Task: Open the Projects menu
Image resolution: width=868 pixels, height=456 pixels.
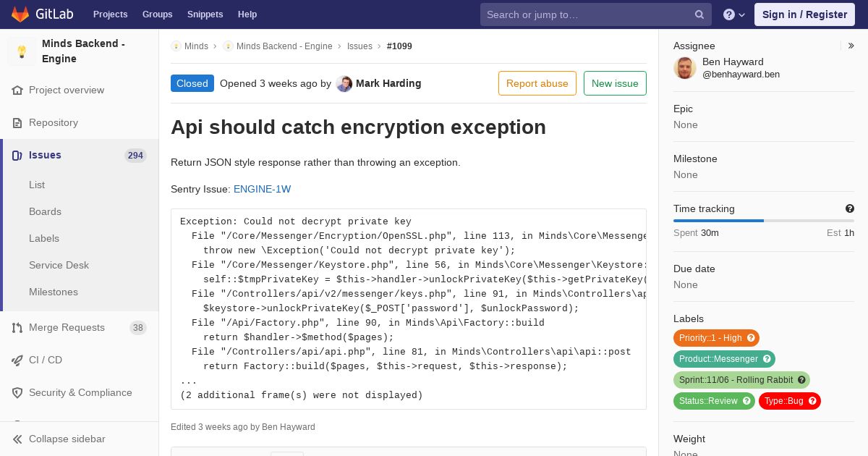Action: 110,14
